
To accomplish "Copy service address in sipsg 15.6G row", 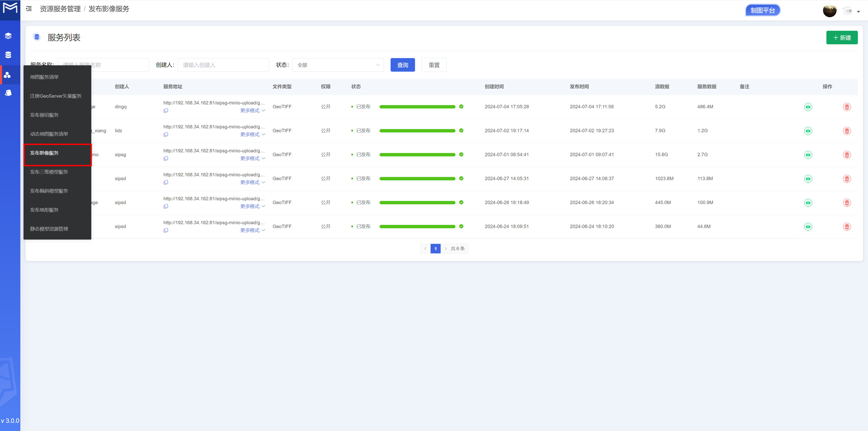I will [166, 158].
